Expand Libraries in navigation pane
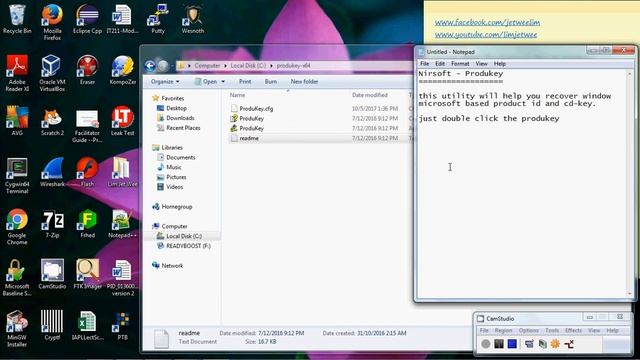The height and width of the screenshot is (360, 640). (x=172, y=147)
